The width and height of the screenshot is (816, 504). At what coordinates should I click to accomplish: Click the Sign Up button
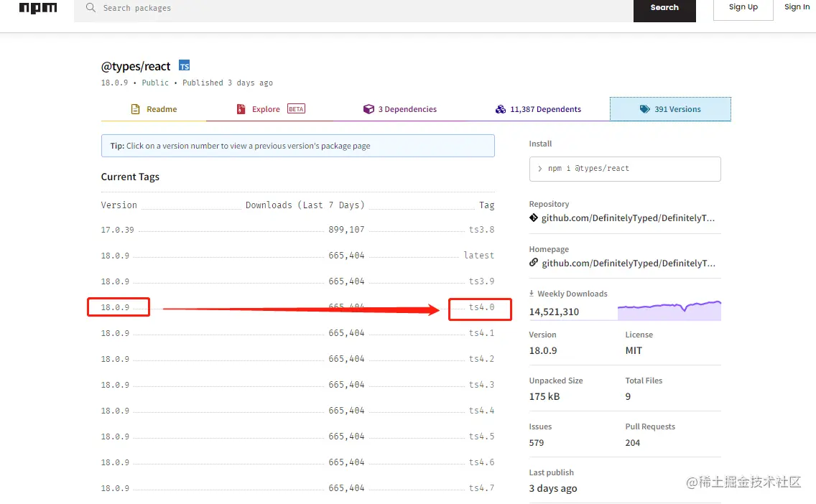click(743, 8)
